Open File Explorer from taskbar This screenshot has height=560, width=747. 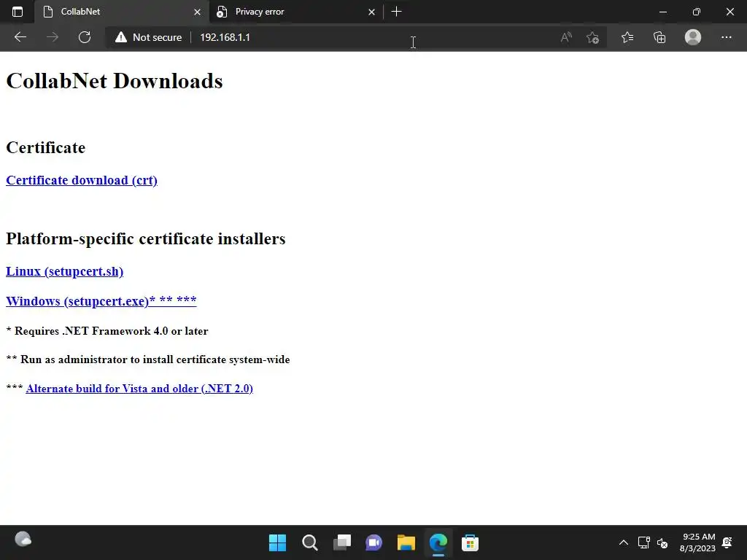coord(406,542)
